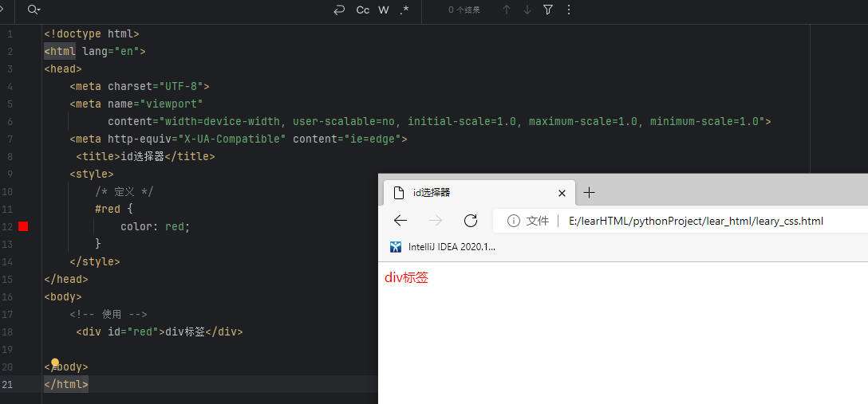This screenshot has width=868, height=404.
Task: Click '<meta charset="UTF-8">' on line 4
Action: coord(140,86)
